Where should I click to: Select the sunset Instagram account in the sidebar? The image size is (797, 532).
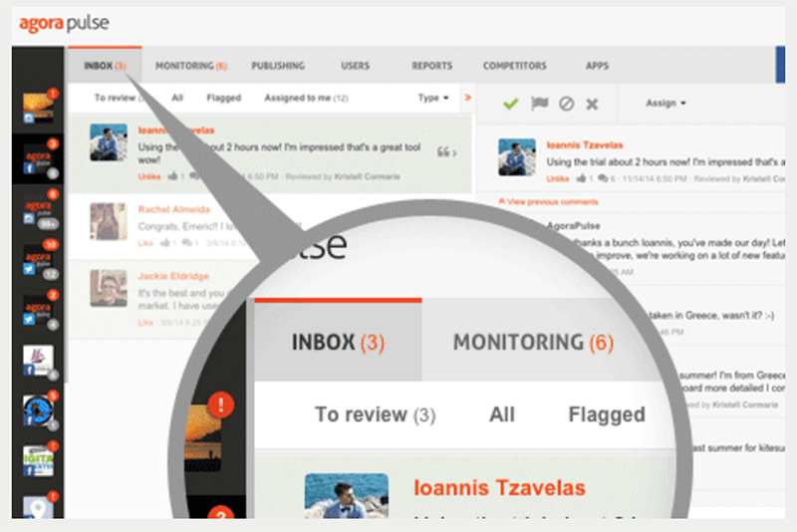coord(39,108)
